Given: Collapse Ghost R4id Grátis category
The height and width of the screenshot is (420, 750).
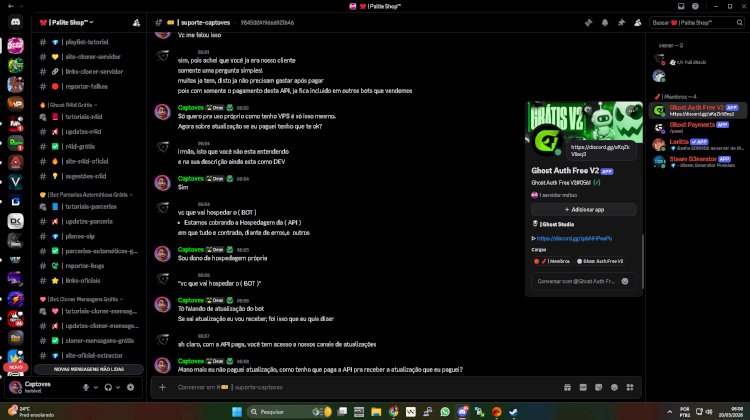Looking at the screenshot, I should (x=69, y=105).
